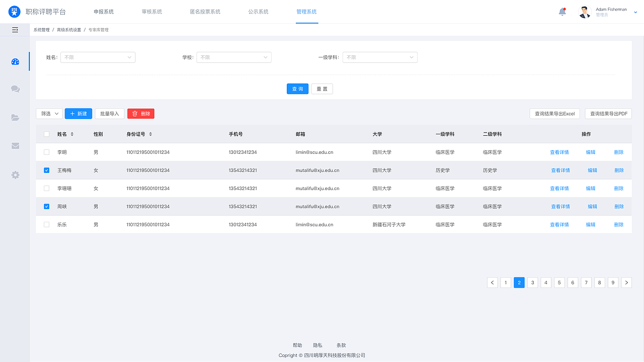The height and width of the screenshot is (362, 644).
Task: Uncheck the row checkbox for 周峡
Action: [x=47, y=207]
